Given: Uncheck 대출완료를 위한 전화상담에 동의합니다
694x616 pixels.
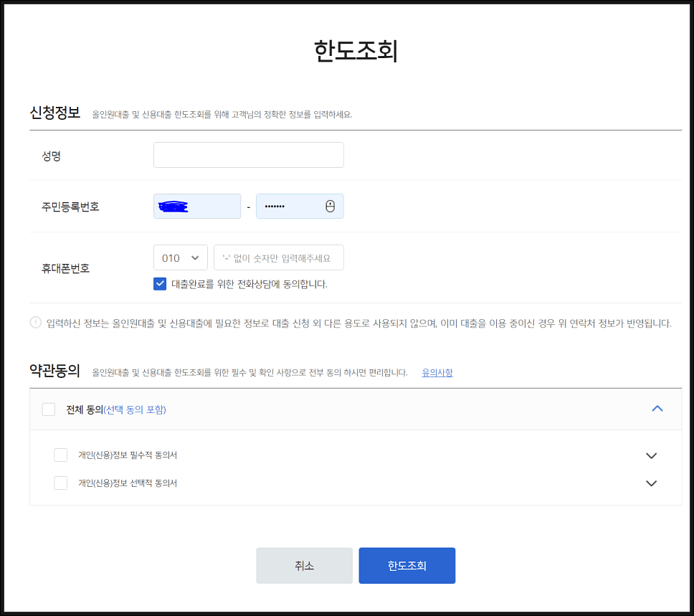Looking at the screenshot, I should click(160, 283).
